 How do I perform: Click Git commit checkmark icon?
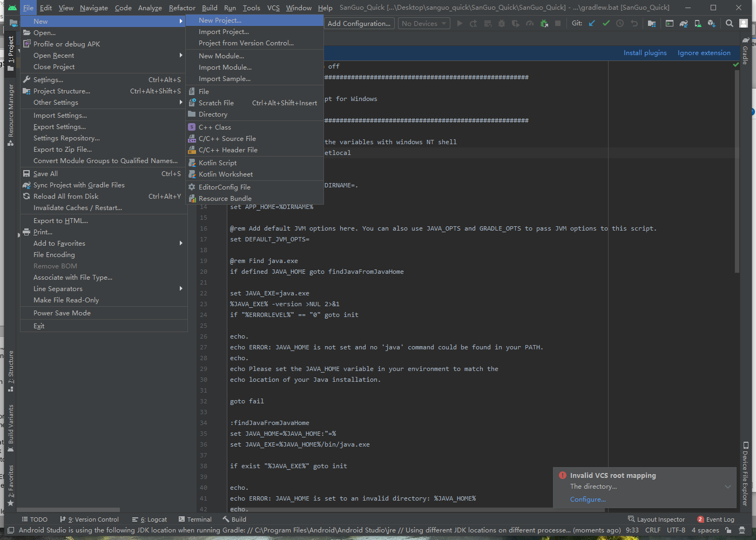(606, 23)
